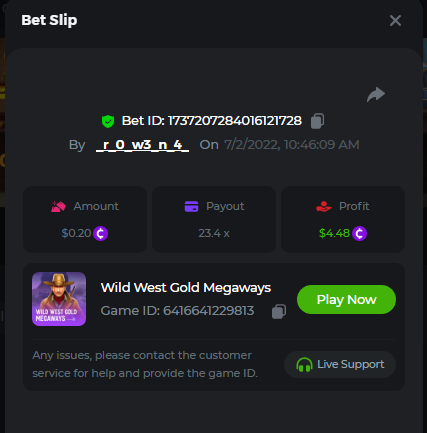Click the Wild West Gold Megaways title
427x433 pixels.
pos(186,288)
